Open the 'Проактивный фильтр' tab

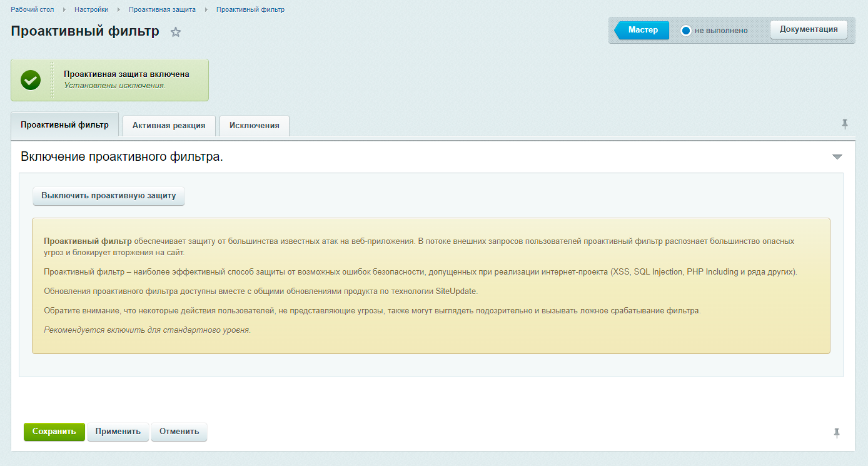64,124
